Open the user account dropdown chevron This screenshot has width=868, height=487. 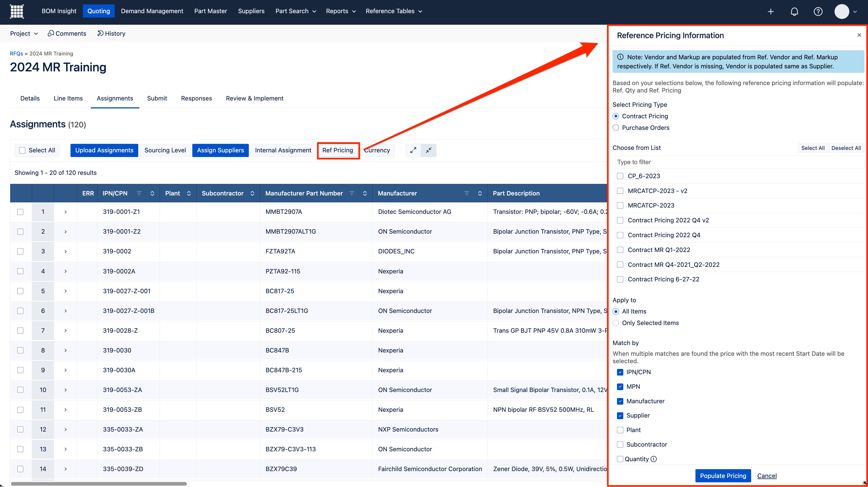point(855,12)
